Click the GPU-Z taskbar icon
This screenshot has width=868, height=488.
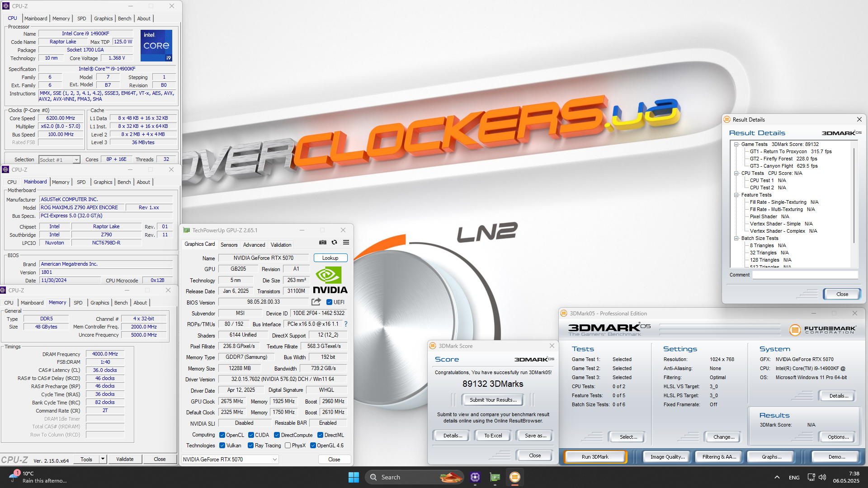coord(495,477)
